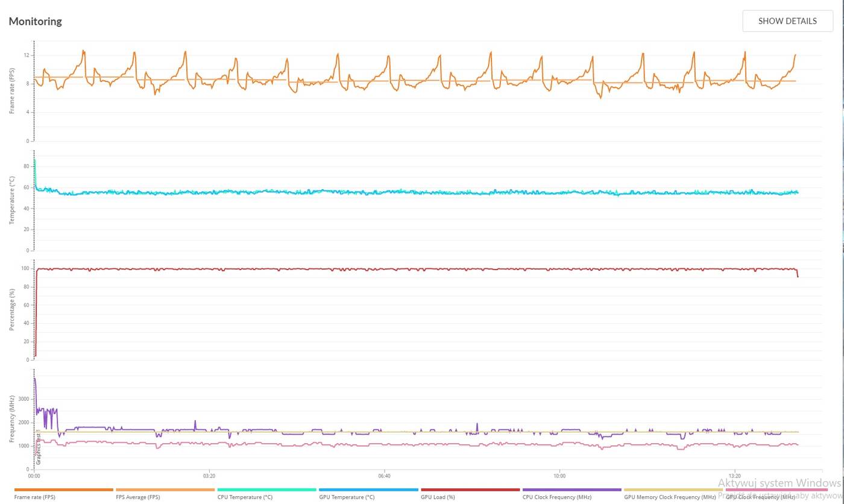844x504 pixels.
Task: Click the Temperature (°C) y-axis title
Action: click(x=12, y=200)
